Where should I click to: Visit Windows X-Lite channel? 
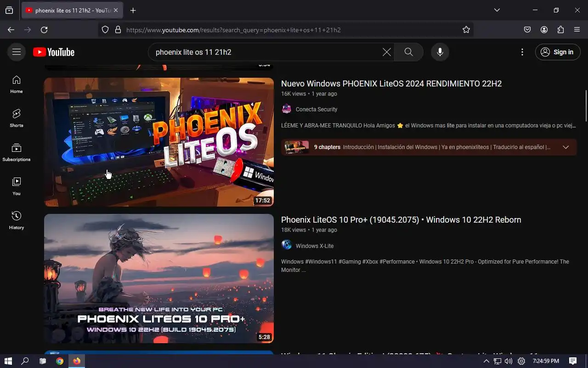coord(315,246)
